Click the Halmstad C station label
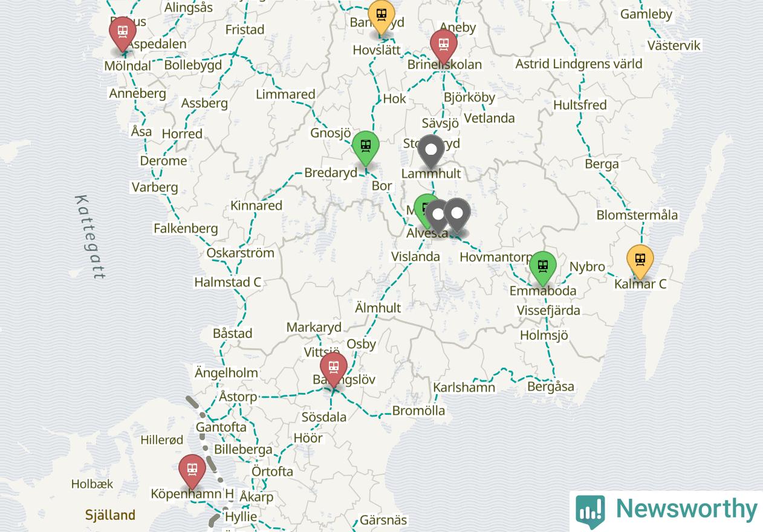 [x=228, y=282]
